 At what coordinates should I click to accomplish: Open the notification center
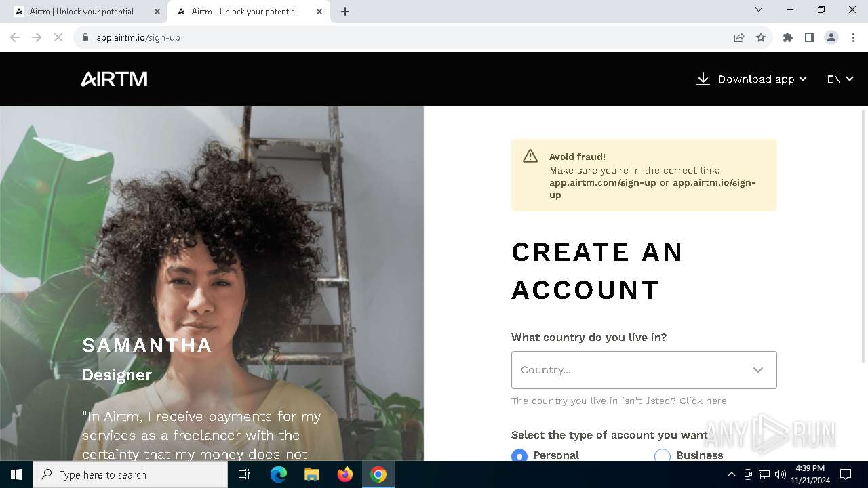tap(846, 474)
